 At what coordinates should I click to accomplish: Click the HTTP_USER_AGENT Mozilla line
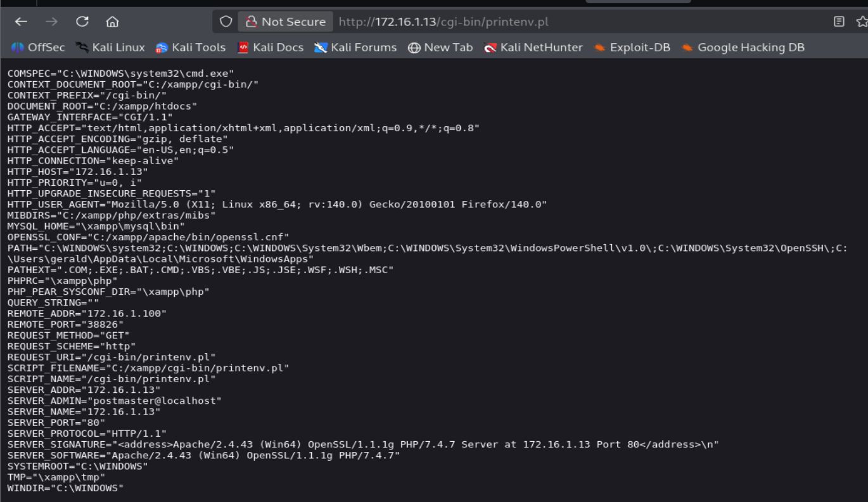click(x=277, y=204)
